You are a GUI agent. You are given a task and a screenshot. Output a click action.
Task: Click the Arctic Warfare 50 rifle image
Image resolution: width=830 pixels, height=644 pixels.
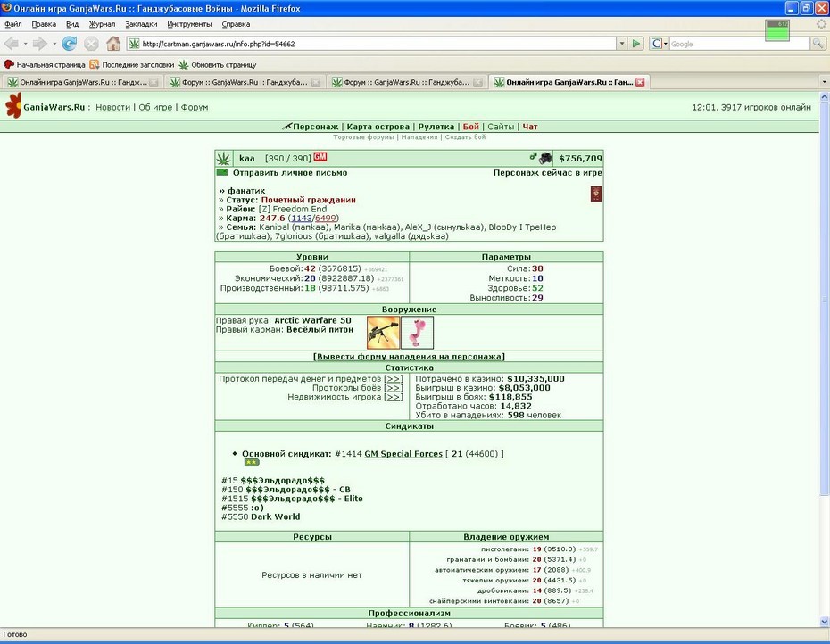tap(383, 333)
